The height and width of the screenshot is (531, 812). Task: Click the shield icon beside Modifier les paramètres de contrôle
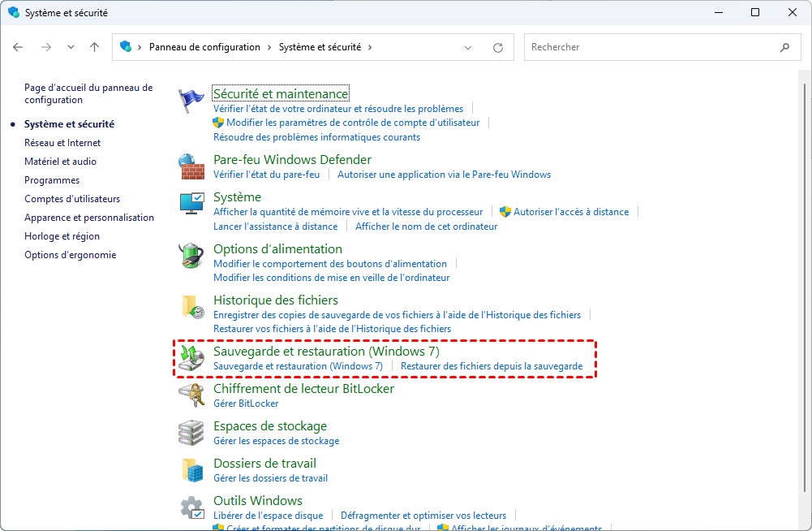pos(218,123)
